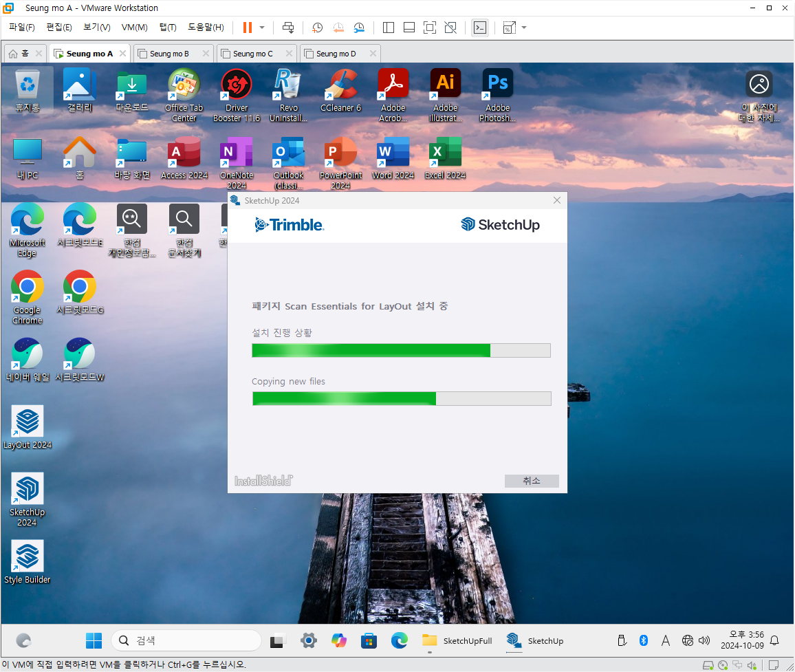795x672 pixels.
Task: Open the 탭(T) menu
Action: tap(168, 28)
